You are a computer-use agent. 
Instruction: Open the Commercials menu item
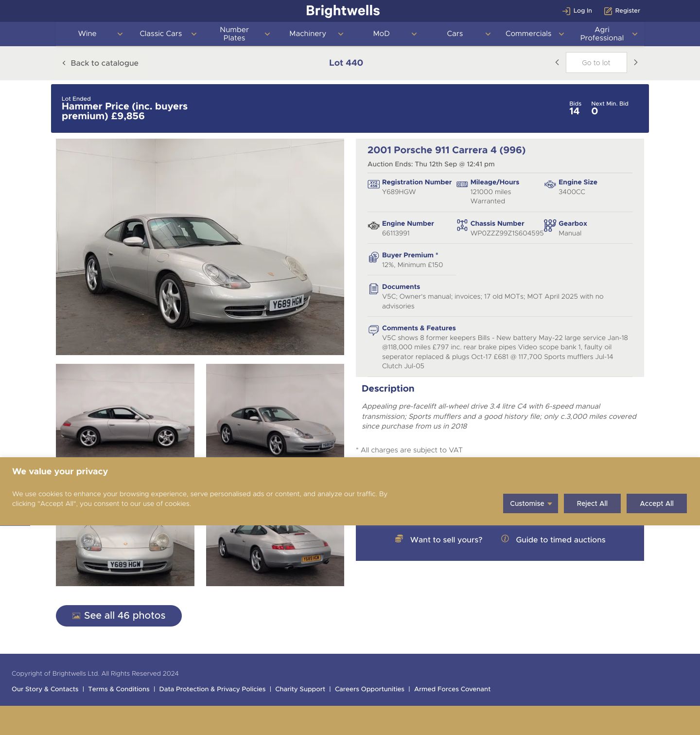[x=528, y=34]
